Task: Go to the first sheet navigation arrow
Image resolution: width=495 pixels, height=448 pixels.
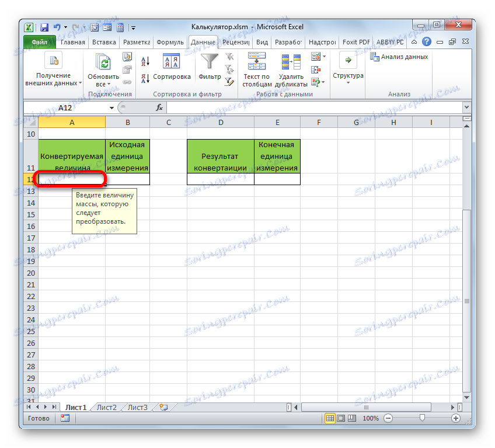Action: click(29, 407)
